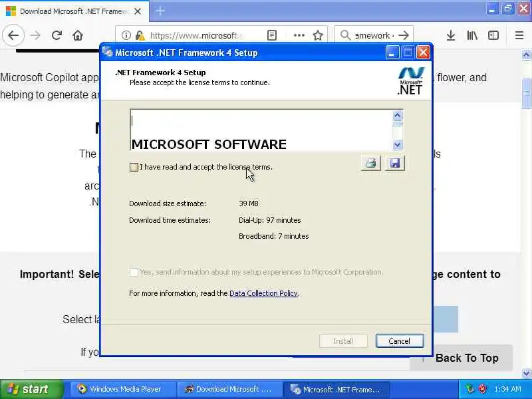
Task: Open a new Firefox tab
Action: (160, 11)
